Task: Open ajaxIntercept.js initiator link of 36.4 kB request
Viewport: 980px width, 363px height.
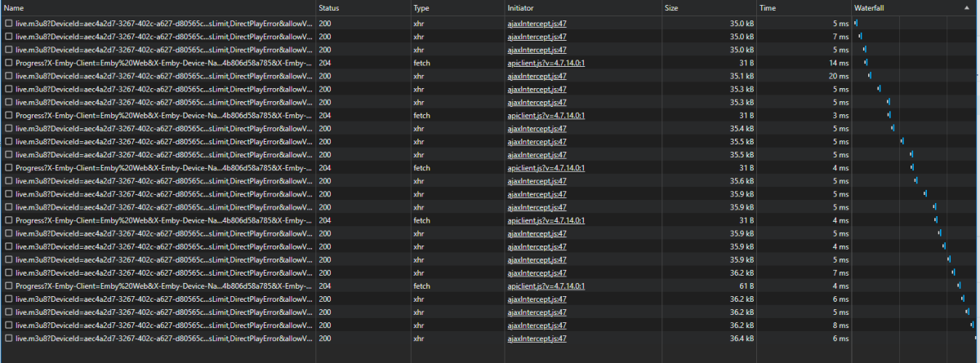Action: tap(537, 338)
